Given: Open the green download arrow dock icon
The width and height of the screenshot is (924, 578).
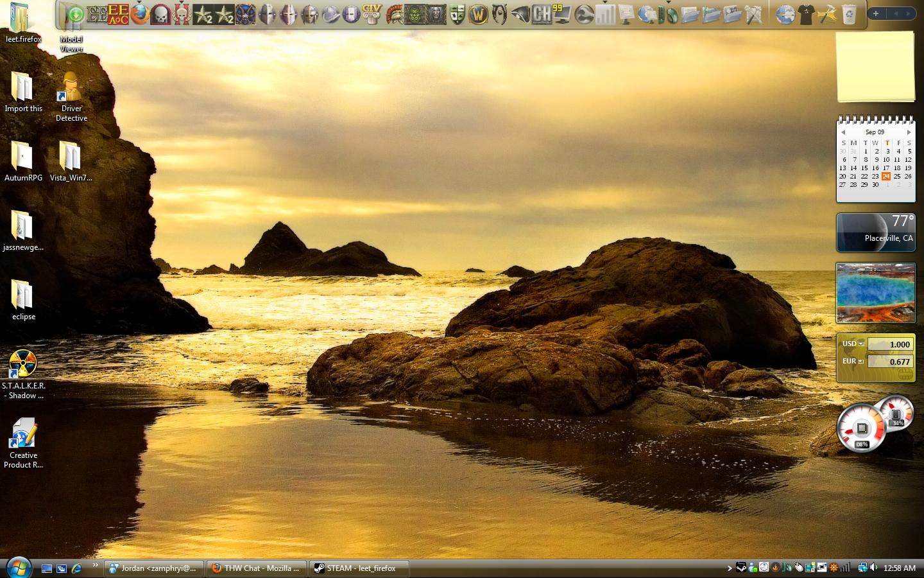Looking at the screenshot, I should point(76,13).
